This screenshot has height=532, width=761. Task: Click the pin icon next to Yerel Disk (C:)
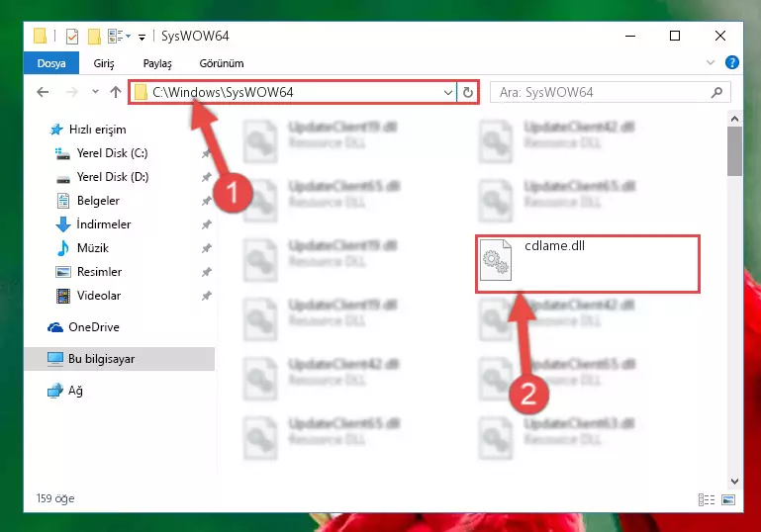tap(206, 153)
